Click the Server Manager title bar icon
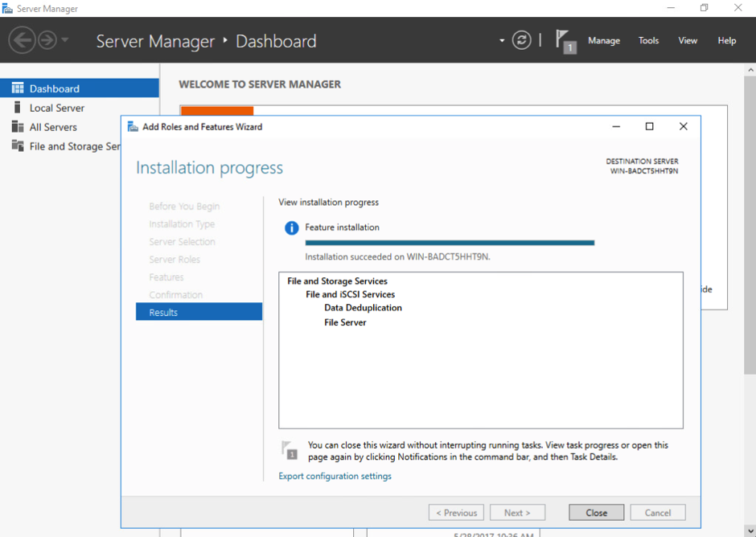756x537 pixels. [x=7, y=8]
